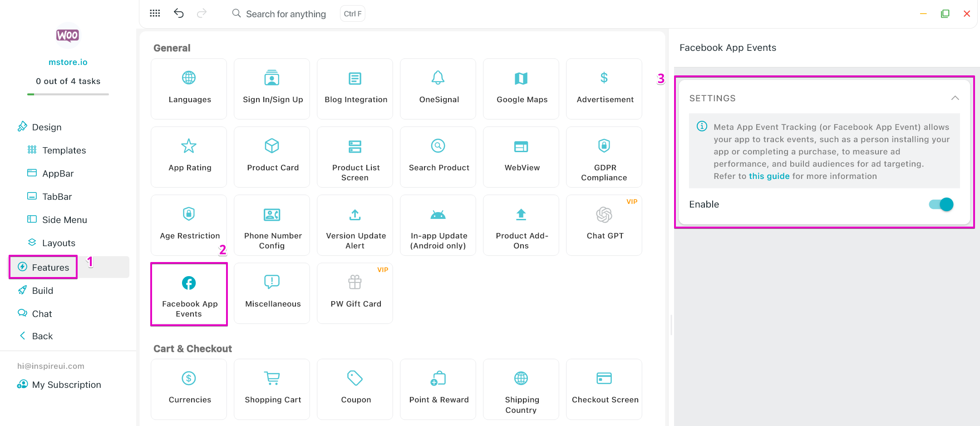
Task: Open Google Maps feature settings
Action: coord(521,89)
